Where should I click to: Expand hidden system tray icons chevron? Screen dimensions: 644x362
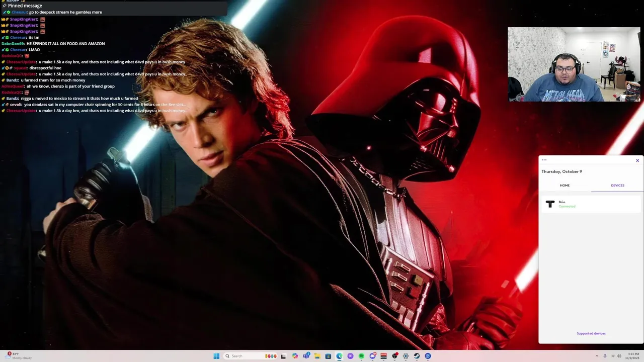coord(597,356)
